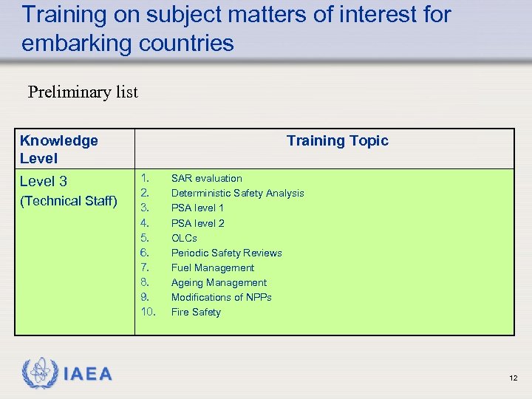Click 'Periodic Safety Reviews' topic
This screenshot has width=532, height=399.
[226, 253]
